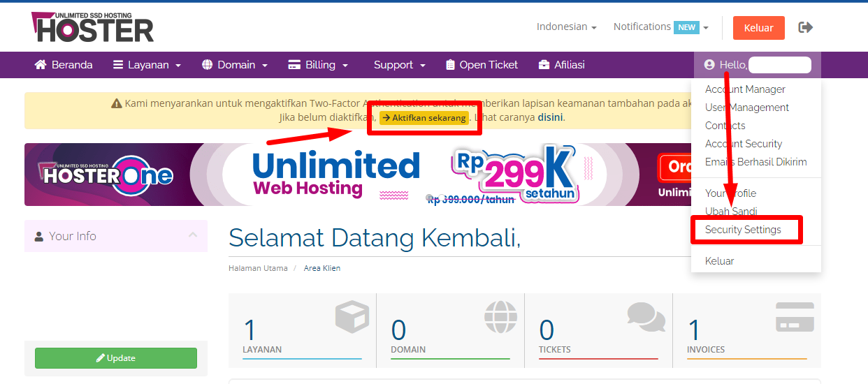Click the Halaman Utama breadcrumb link

click(258, 268)
